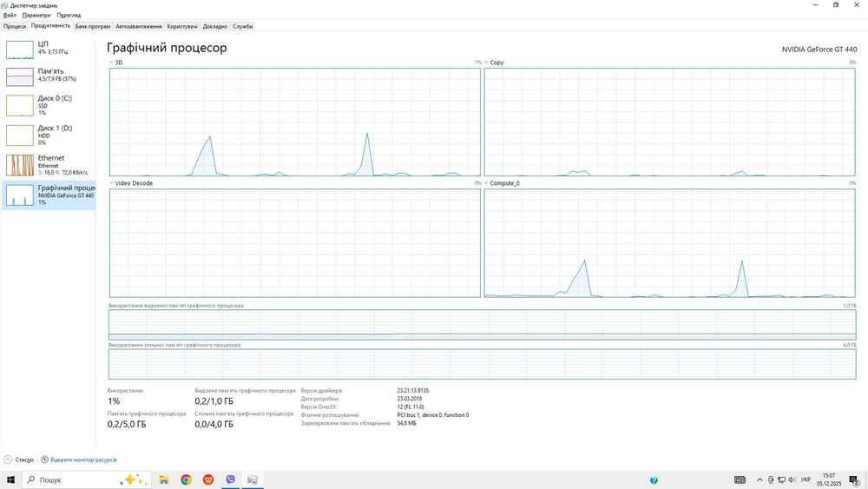868x489 pixels.
Task: Open the Video Decode graph dropdown
Action: click(x=111, y=183)
